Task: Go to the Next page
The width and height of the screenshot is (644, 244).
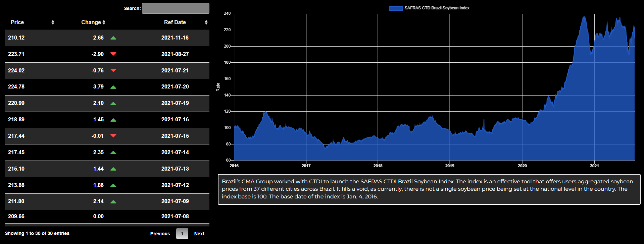Action: (199, 234)
